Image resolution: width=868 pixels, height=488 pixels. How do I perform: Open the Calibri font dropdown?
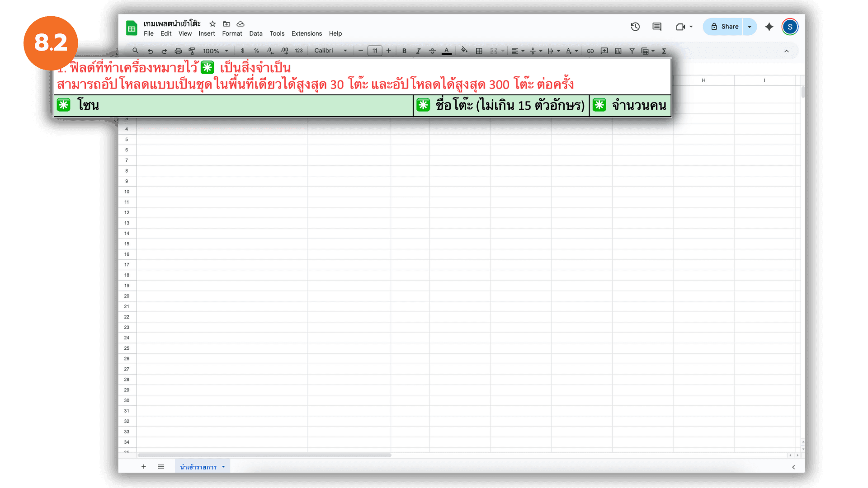pos(330,51)
